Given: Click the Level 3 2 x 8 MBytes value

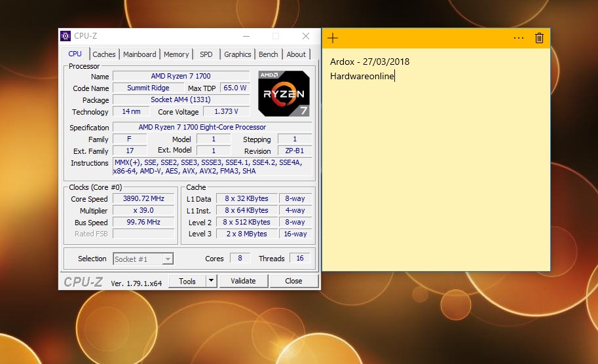Looking at the screenshot, I should coord(247,234).
